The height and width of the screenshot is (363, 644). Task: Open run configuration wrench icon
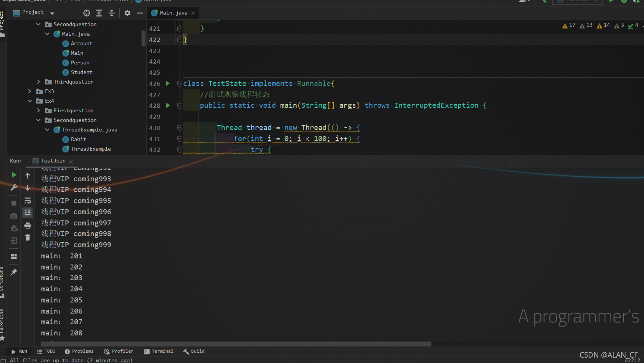(x=14, y=187)
